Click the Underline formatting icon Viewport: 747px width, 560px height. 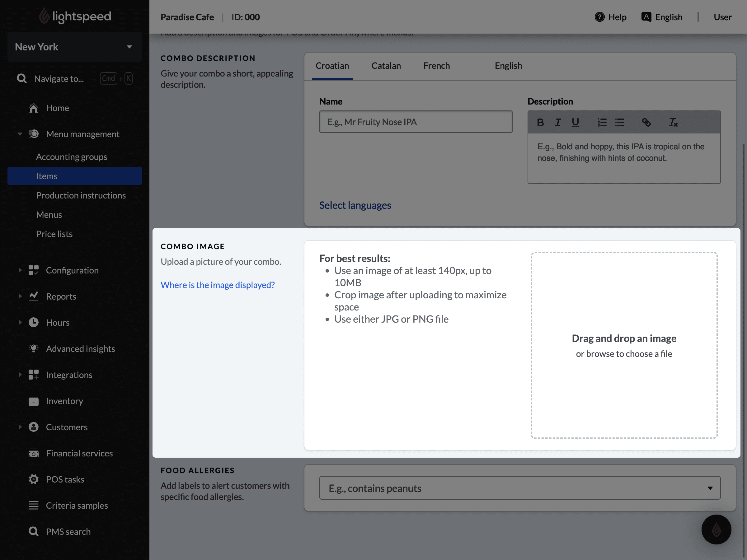point(576,122)
